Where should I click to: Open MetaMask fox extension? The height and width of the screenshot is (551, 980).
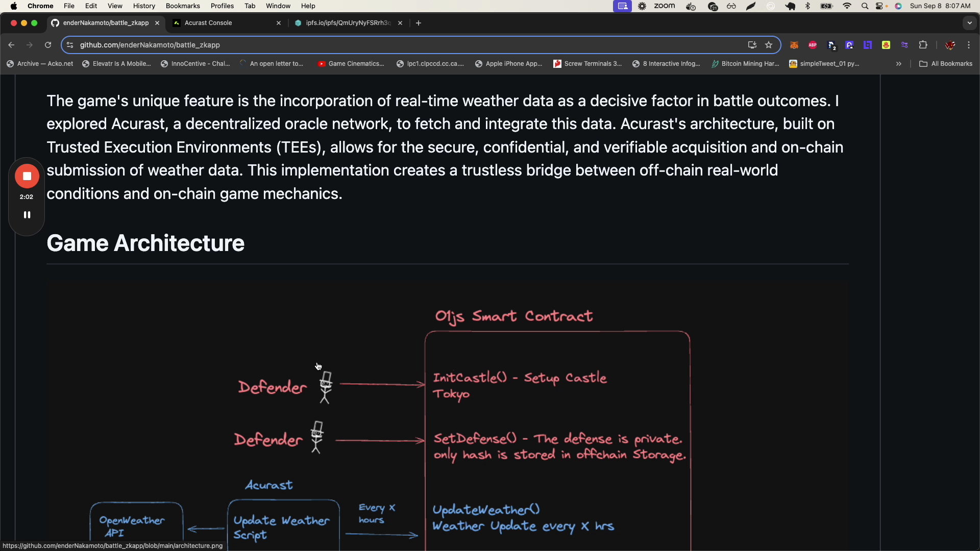(x=794, y=45)
